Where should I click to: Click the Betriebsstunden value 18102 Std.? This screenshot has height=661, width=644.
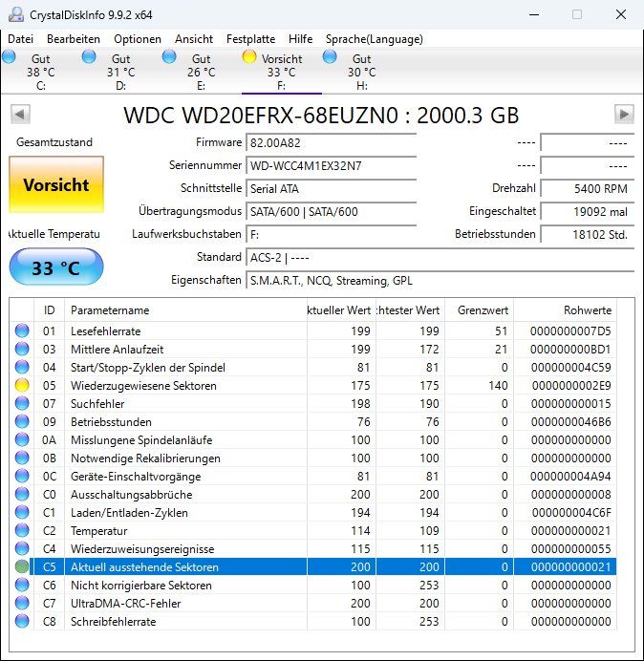tap(587, 234)
